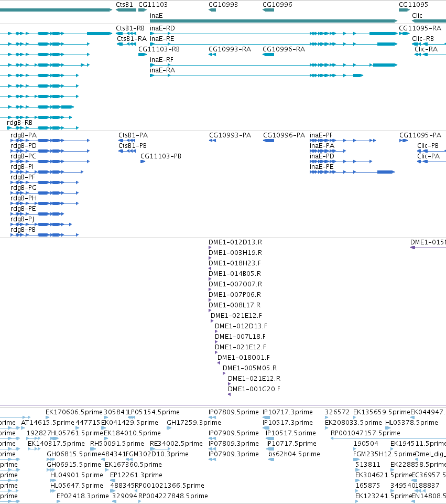
Task: Click protein CG10996-PA label
Action: coord(284,135)
